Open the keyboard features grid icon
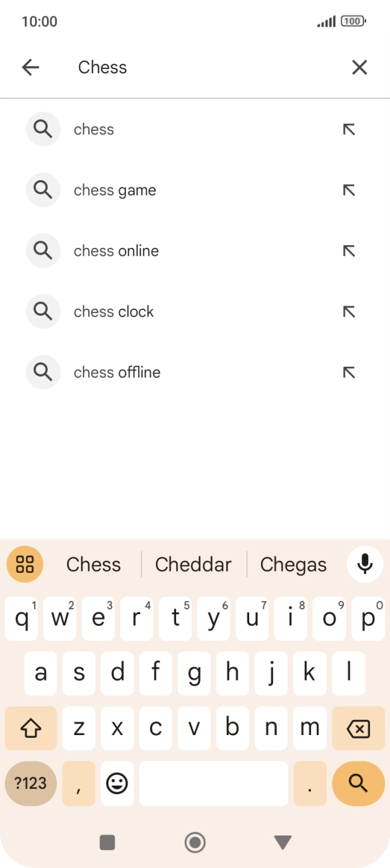 [x=25, y=564]
